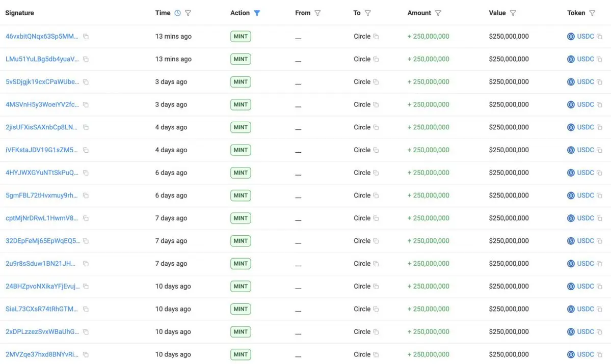Open the Token column filter
The width and height of the screenshot is (611, 364).
pos(592,13)
